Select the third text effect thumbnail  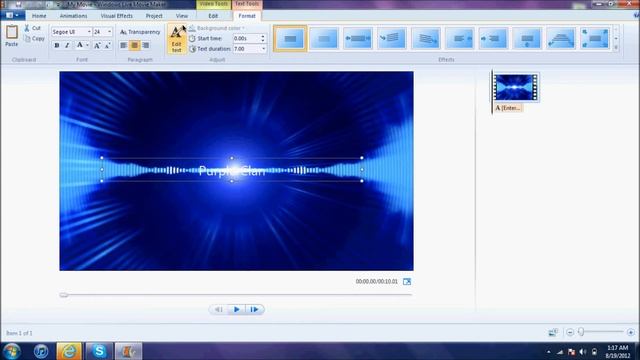click(358, 39)
